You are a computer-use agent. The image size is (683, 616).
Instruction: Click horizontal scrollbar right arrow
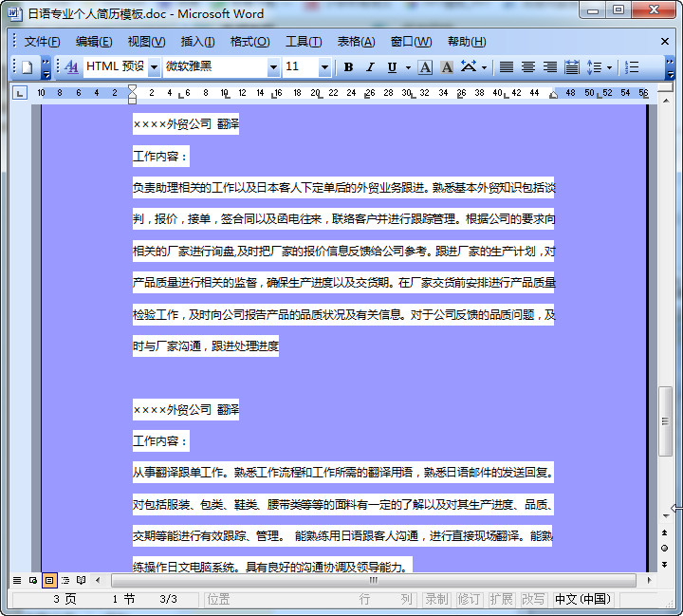[x=650, y=580]
